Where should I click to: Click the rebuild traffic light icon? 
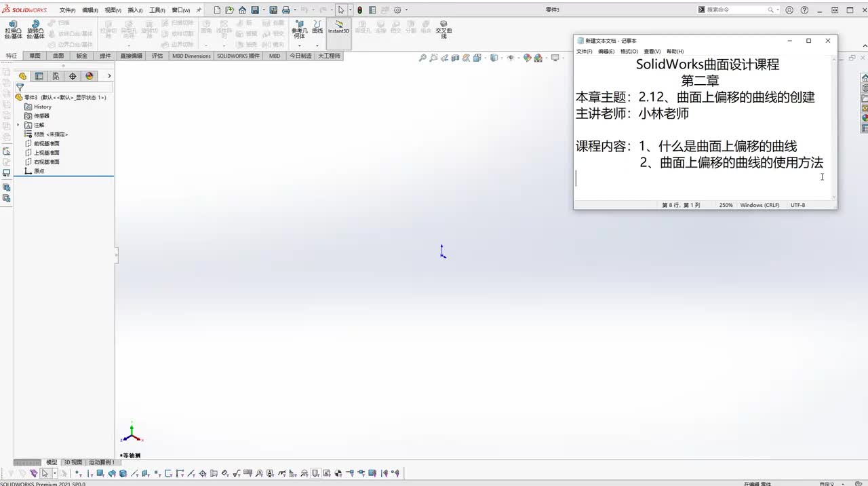click(359, 10)
